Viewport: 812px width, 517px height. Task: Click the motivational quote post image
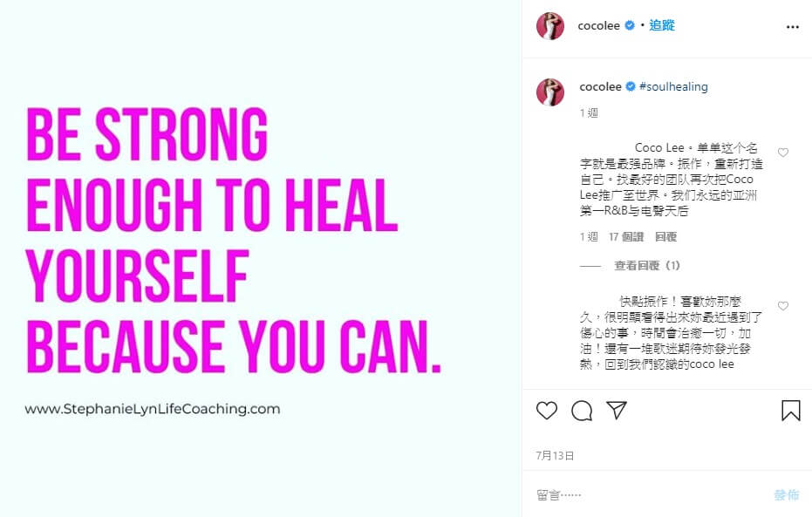point(261,258)
